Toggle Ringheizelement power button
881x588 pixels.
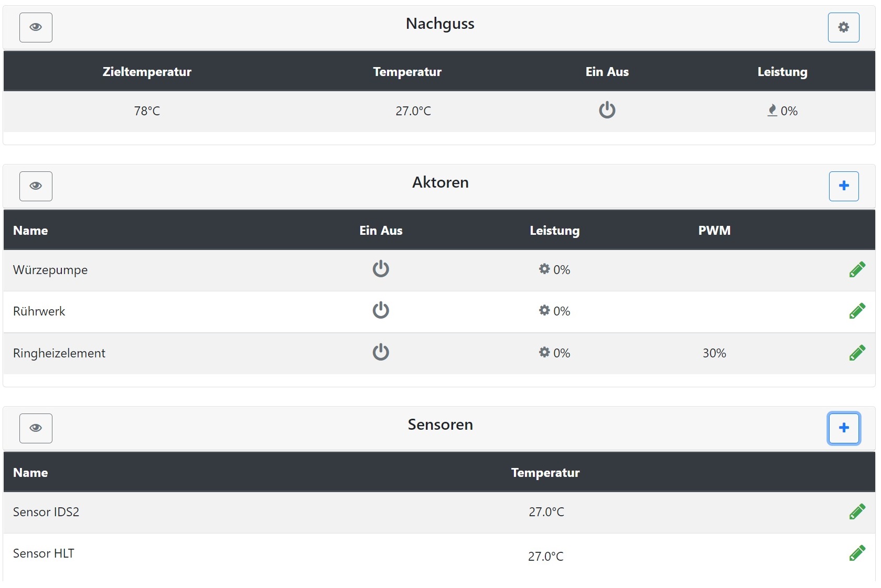coord(381,352)
